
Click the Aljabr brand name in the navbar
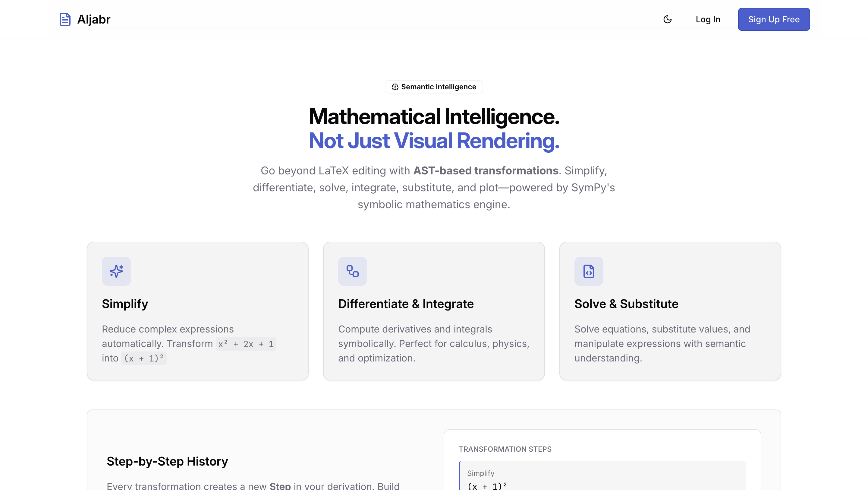click(94, 19)
